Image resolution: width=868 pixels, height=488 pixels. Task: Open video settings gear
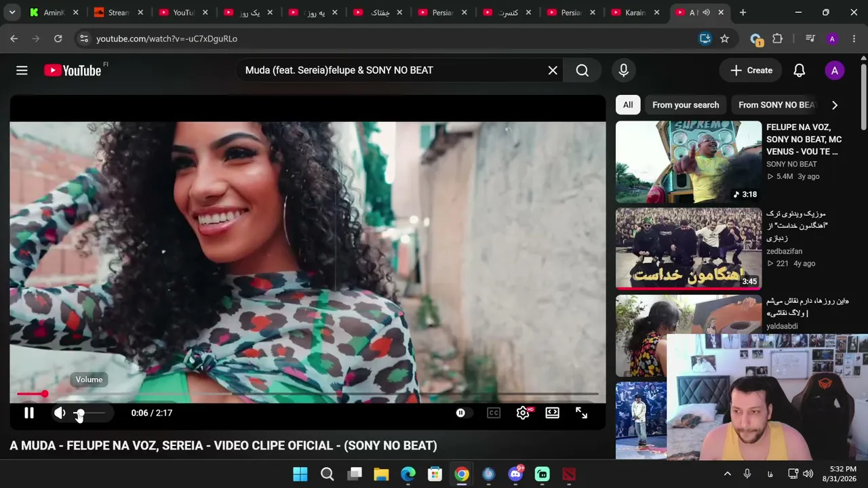click(523, 413)
